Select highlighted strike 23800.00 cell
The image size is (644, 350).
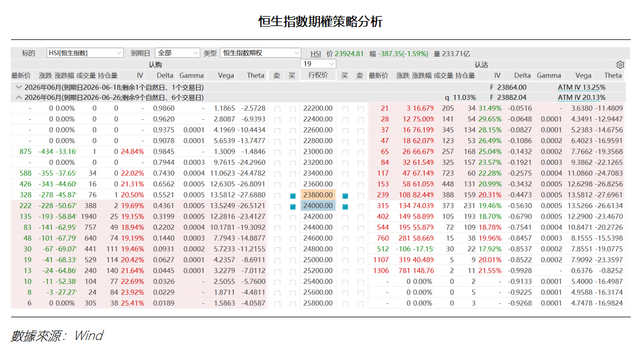click(x=318, y=195)
